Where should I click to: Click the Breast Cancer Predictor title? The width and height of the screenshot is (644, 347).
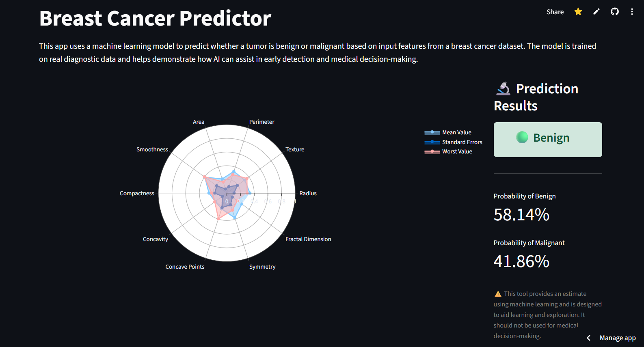[x=155, y=18]
